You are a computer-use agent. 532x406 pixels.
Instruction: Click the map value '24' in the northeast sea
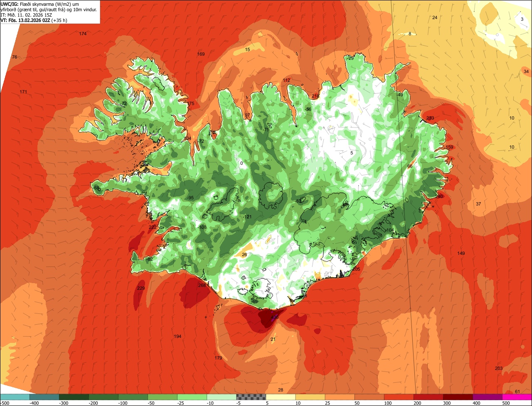point(435,17)
